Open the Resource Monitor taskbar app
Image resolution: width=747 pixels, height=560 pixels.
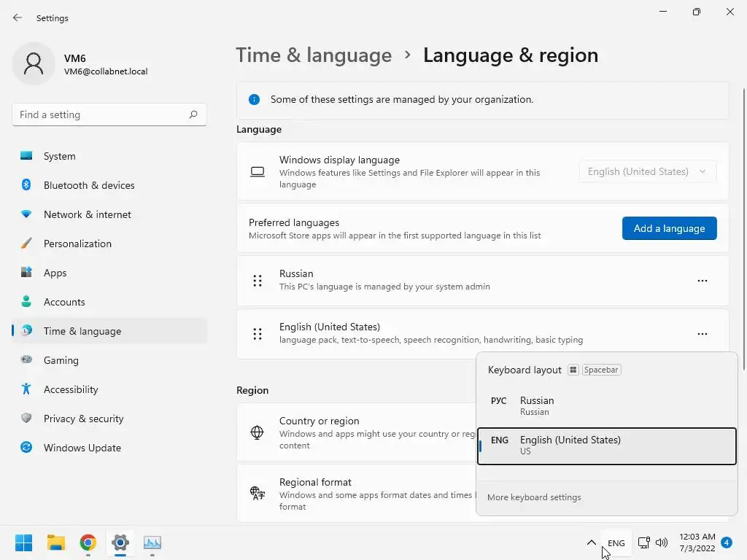(x=152, y=542)
